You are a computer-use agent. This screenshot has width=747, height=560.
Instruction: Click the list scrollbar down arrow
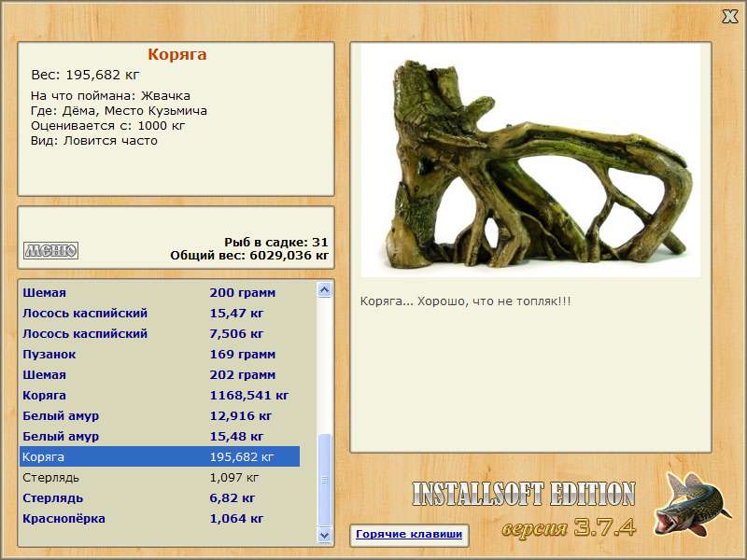click(x=324, y=535)
